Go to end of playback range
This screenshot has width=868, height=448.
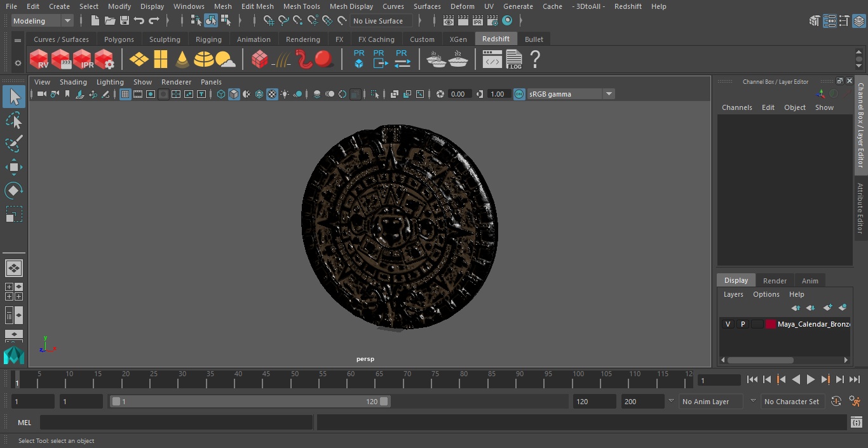tap(854, 379)
